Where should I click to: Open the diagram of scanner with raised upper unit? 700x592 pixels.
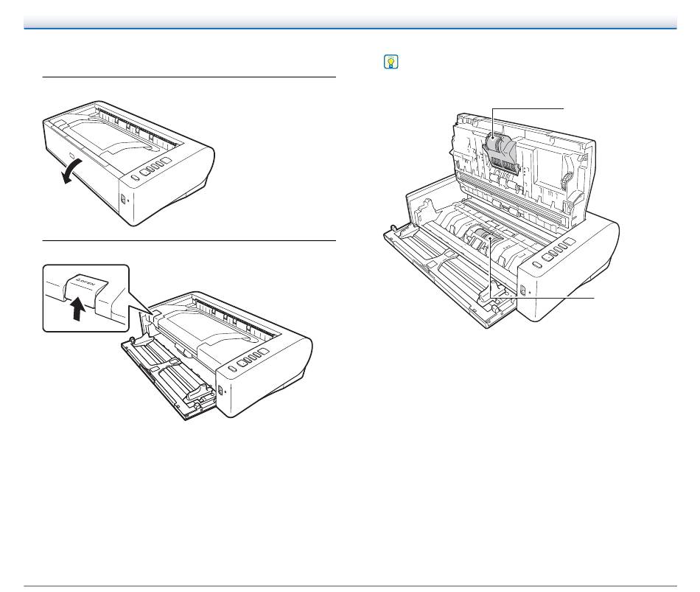tap(501, 220)
